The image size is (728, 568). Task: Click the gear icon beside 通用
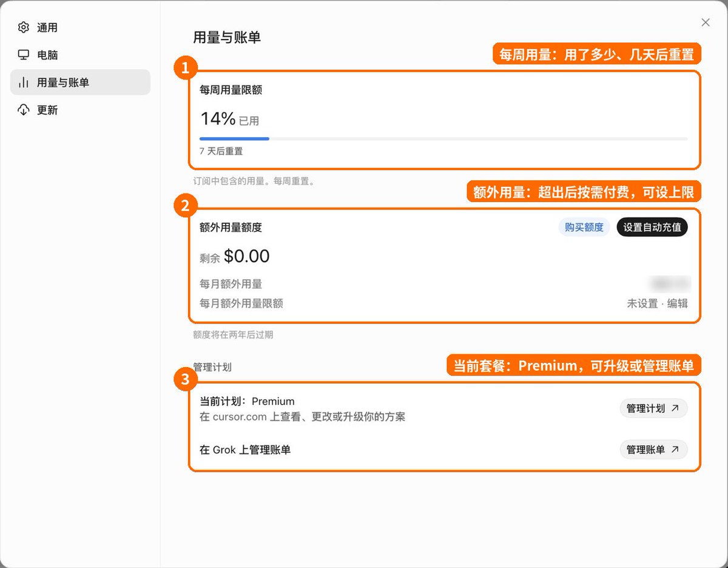pos(24,27)
